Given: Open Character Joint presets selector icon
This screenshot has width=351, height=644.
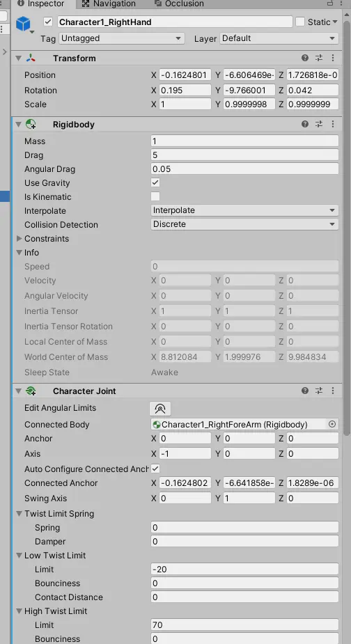Looking at the screenshot, I should 319,391.
